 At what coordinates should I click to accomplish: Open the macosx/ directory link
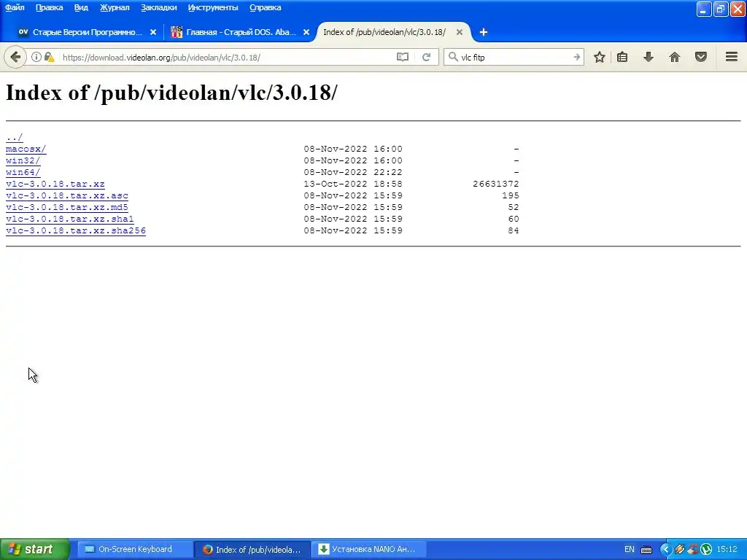[x=26, y=149]
